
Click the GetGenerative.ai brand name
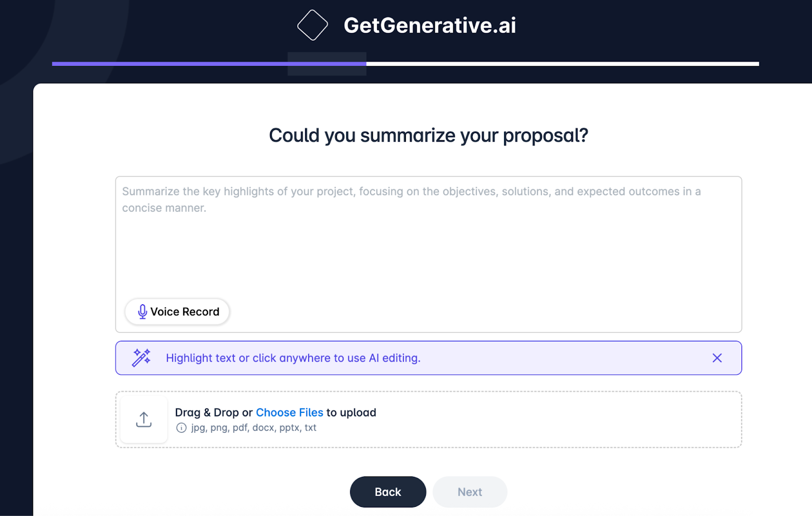pyautogui.click(x=430, y=25)
